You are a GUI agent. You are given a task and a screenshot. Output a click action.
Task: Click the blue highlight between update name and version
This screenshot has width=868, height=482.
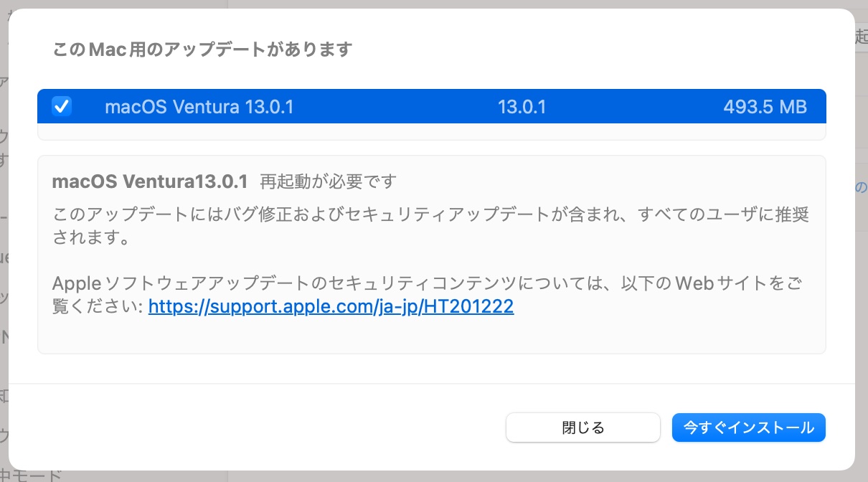pos(395,107)
